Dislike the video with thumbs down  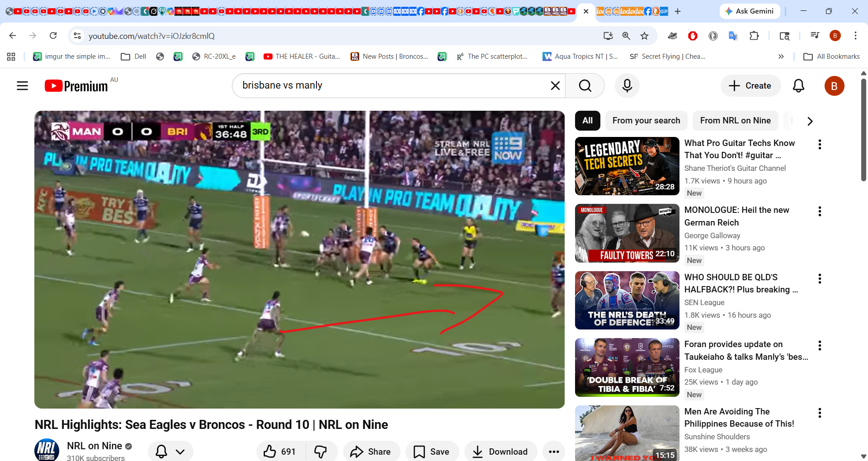tap(321, 452)
